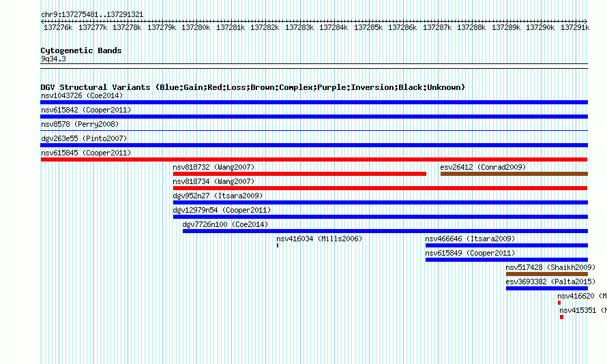Click the nsv1043726 (Coe2014) blue gain bar
The width and height of the screenshot is (607, 364).
pyautogui.click(x=314, y=102)
